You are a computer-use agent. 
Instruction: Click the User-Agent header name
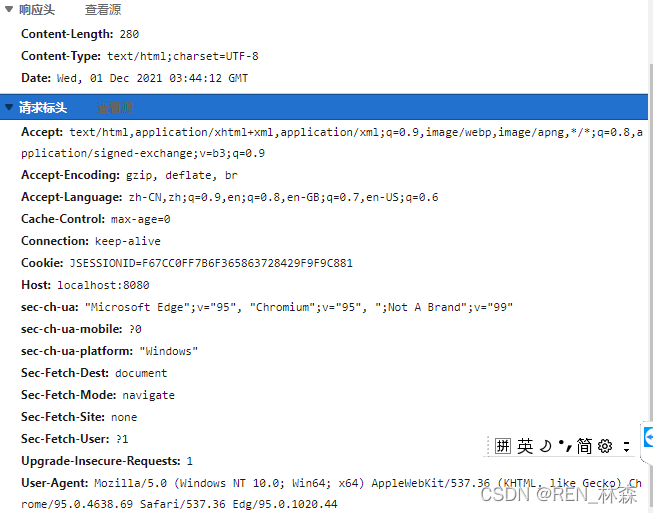click(x=55, y=483)
